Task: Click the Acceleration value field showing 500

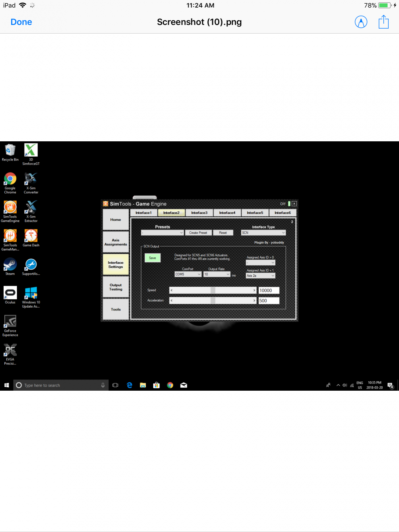Action: pyautogui.click(x=269, y=301)
